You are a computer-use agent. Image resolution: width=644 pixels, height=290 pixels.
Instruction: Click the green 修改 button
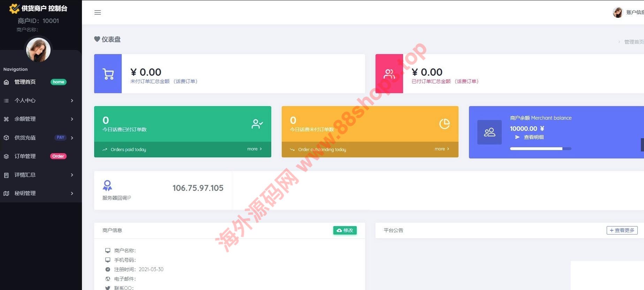point(345,230)
